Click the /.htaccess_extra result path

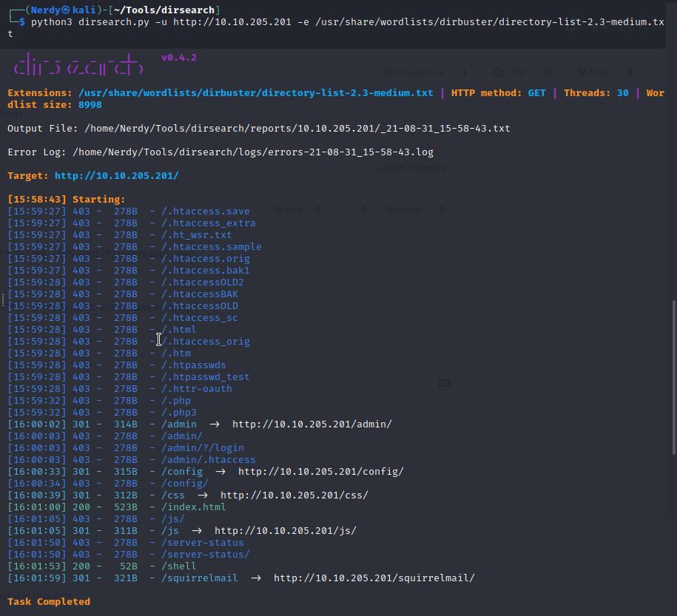pos(209,223)
